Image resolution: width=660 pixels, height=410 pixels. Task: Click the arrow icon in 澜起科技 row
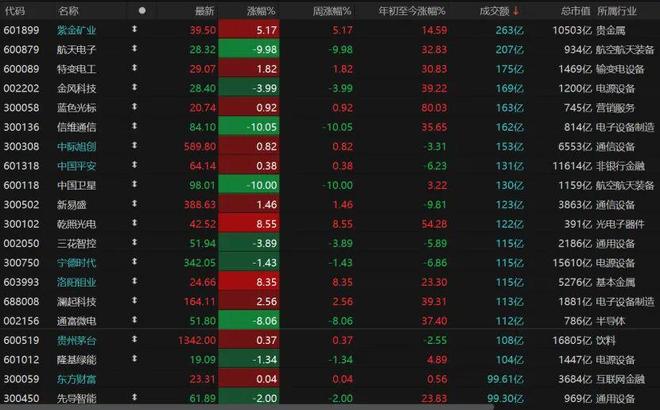pyautogui.click(x=134, y=300)
